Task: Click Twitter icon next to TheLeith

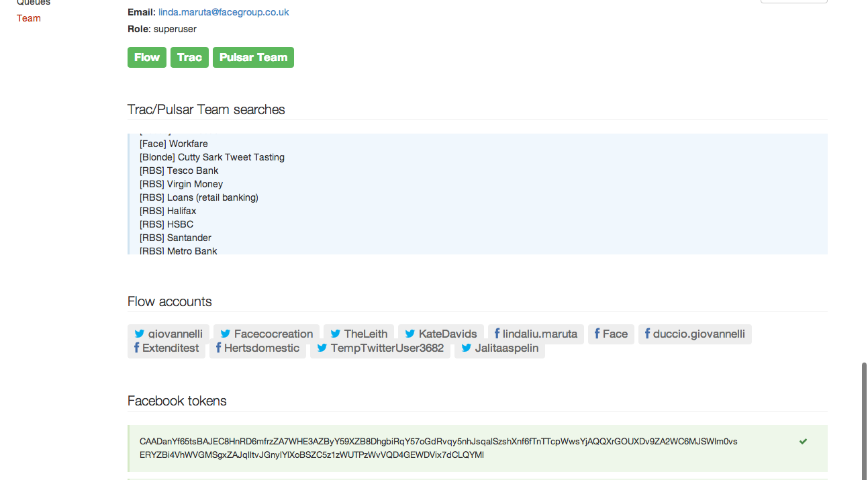Action: coord(336,334)
